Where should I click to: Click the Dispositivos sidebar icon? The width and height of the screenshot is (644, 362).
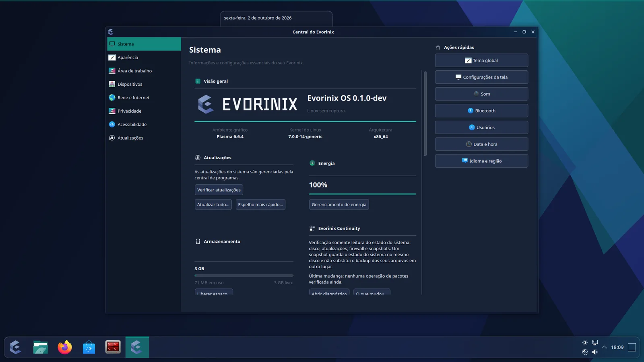point(112,84)
